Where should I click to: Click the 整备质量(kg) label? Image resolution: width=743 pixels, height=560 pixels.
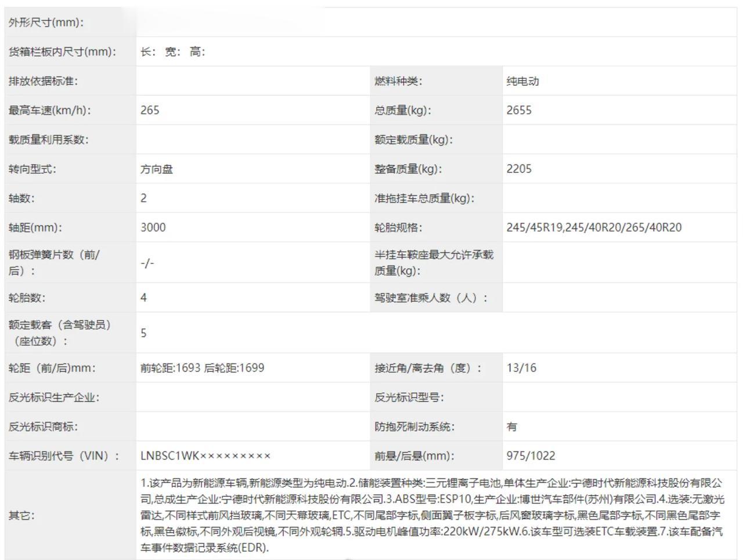click(408, 169)
